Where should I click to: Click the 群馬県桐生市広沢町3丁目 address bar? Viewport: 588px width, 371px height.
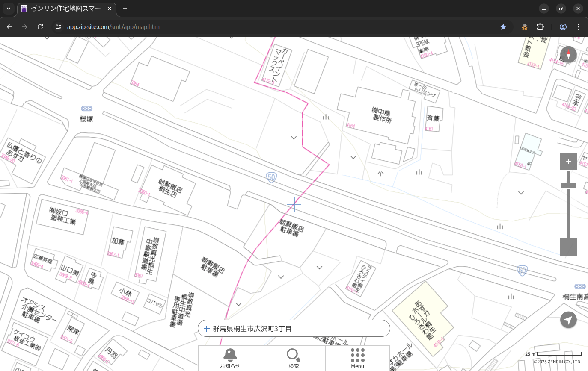pyautogui.click(x=294, y=328)
